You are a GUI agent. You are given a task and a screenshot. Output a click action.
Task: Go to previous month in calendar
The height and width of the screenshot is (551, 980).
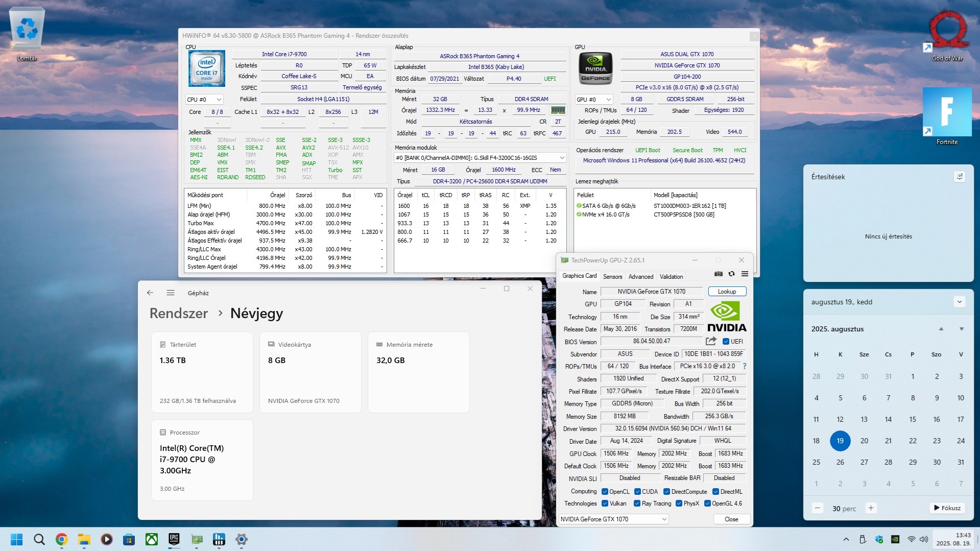[941, 329]
